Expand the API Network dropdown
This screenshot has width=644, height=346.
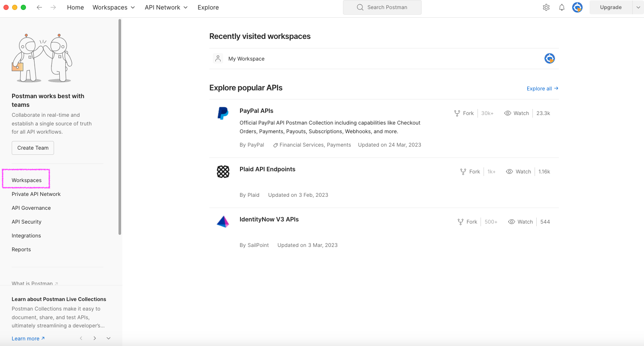pyautogui.click(x=167, y=7)
